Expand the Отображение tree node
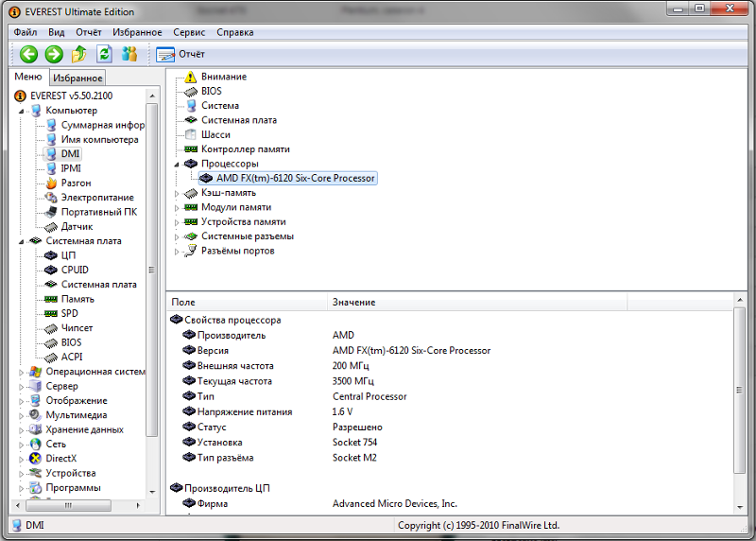756x541 pixels. pyautogui.click(x=21, y=401)
